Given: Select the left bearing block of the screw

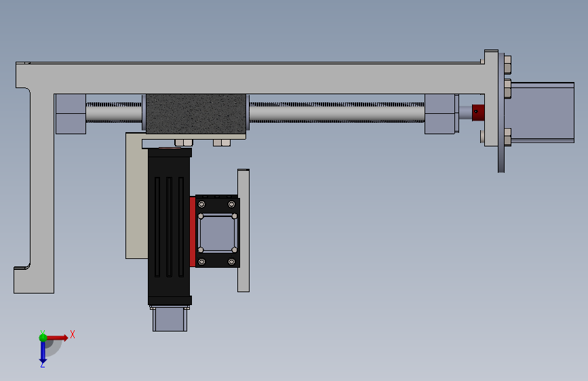Looking at the screenshot, I should pyautogui.click(x=71, y=114).
